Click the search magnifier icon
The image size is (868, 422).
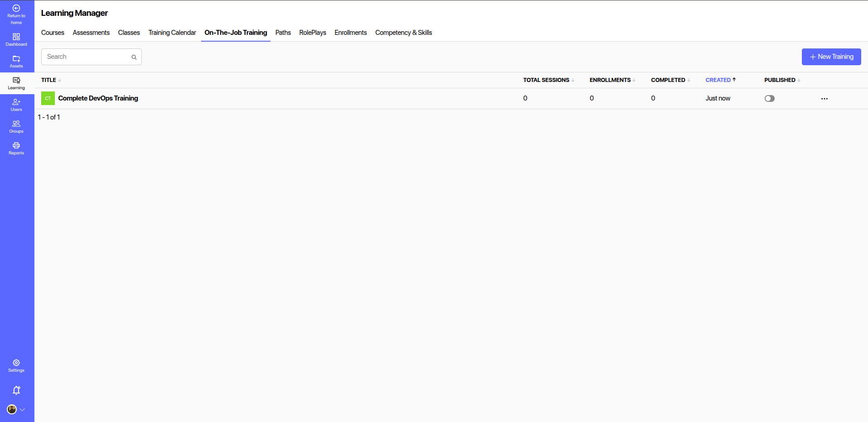134,57
